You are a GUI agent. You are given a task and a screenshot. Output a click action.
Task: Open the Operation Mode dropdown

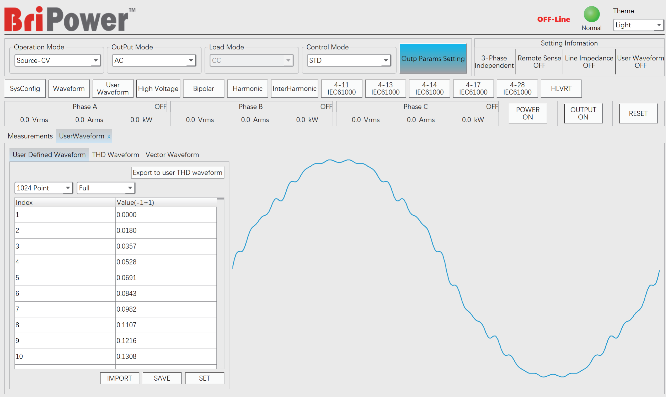(x=57, y=60)
